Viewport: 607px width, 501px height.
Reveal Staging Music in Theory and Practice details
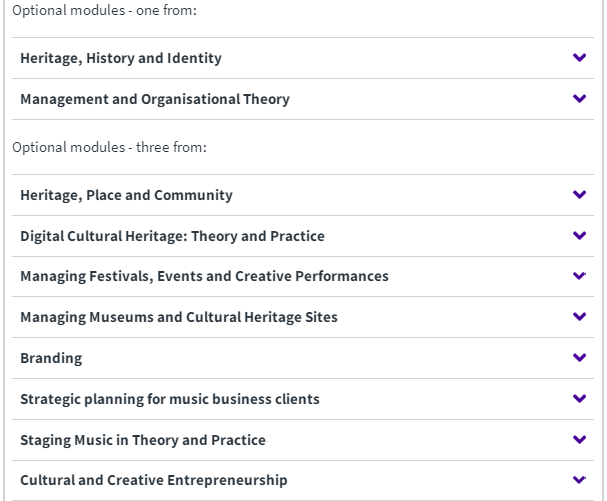(143, 440)
